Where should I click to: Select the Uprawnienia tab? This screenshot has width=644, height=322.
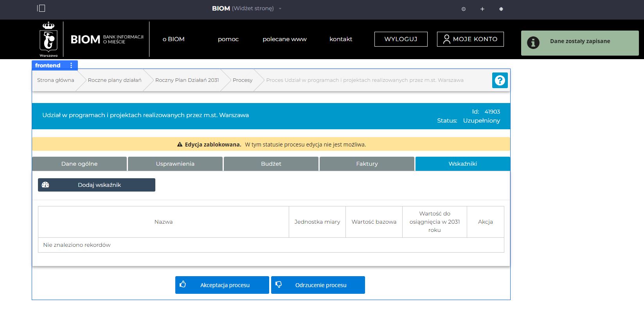pos(175,164)
